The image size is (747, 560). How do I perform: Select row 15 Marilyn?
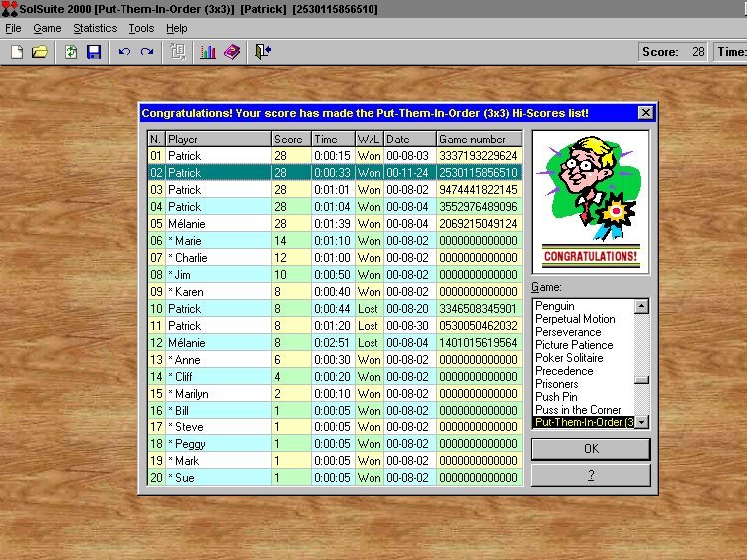[x=335, y=394]
